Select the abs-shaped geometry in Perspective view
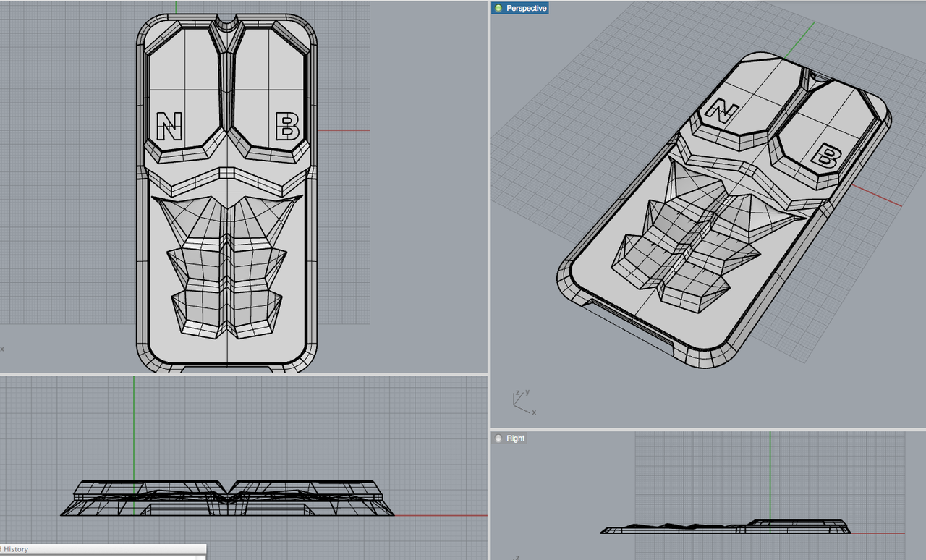 coord(694,239)
